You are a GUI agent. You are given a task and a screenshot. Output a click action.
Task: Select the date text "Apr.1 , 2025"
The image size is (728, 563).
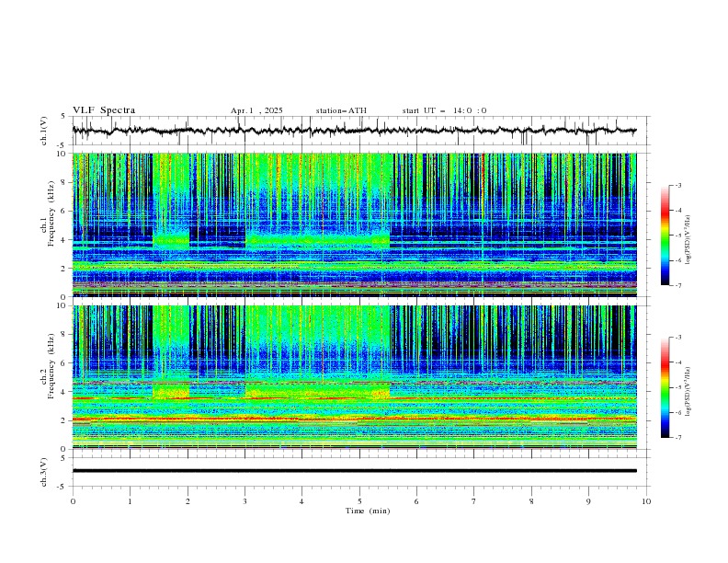tap(256, 110)
